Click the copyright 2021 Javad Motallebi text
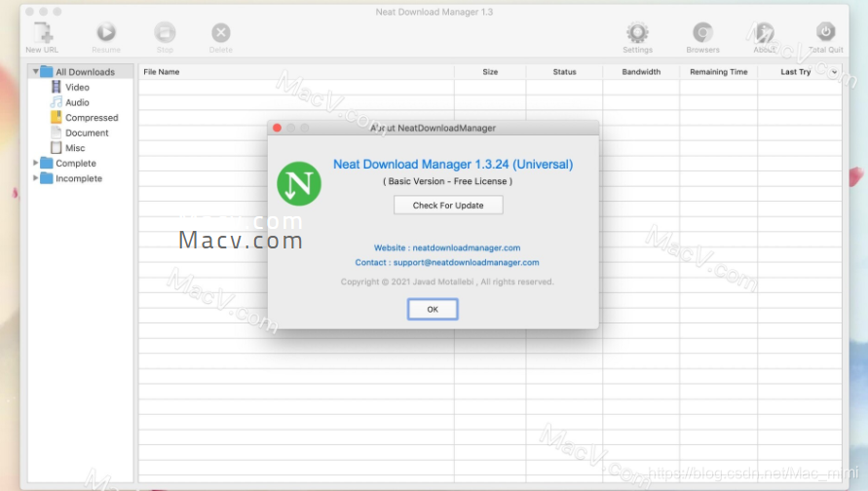 447,282
